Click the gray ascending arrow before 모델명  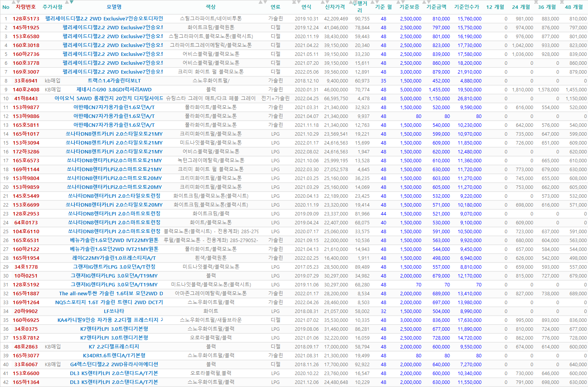click(67, 2)
